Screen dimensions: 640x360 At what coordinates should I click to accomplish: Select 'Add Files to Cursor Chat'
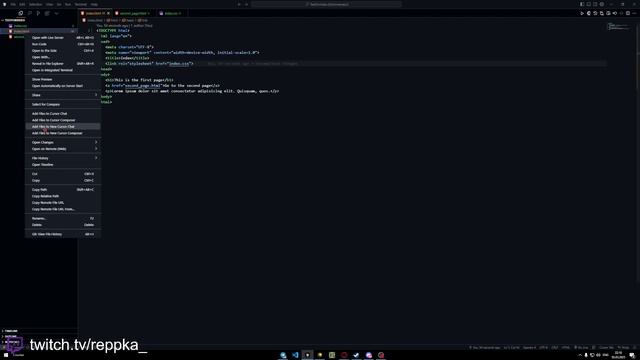pyautogui.click(x=63, y=113)
